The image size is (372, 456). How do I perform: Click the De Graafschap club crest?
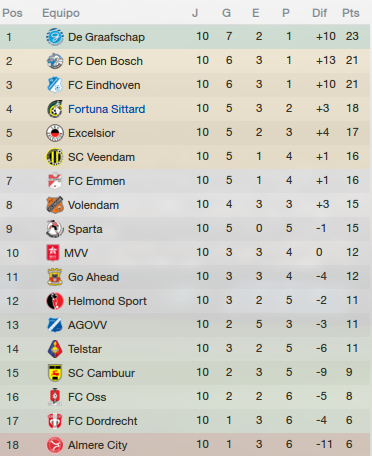tap(55, 37)
